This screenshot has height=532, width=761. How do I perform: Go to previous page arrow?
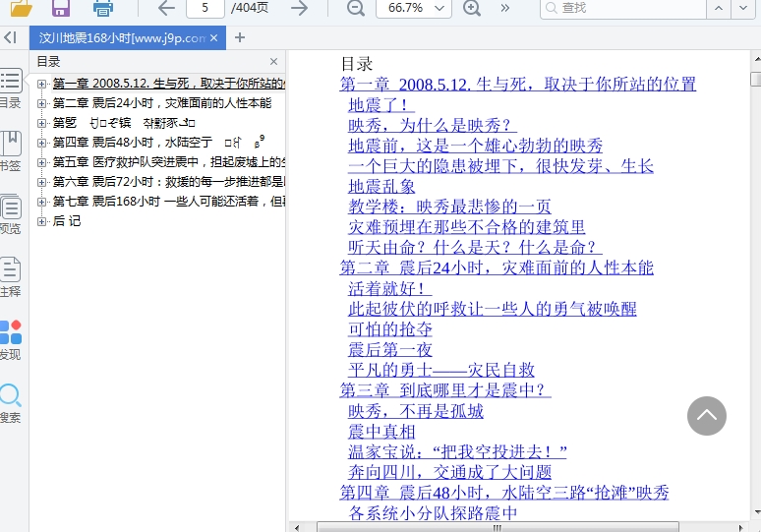(x=166, y=9)
